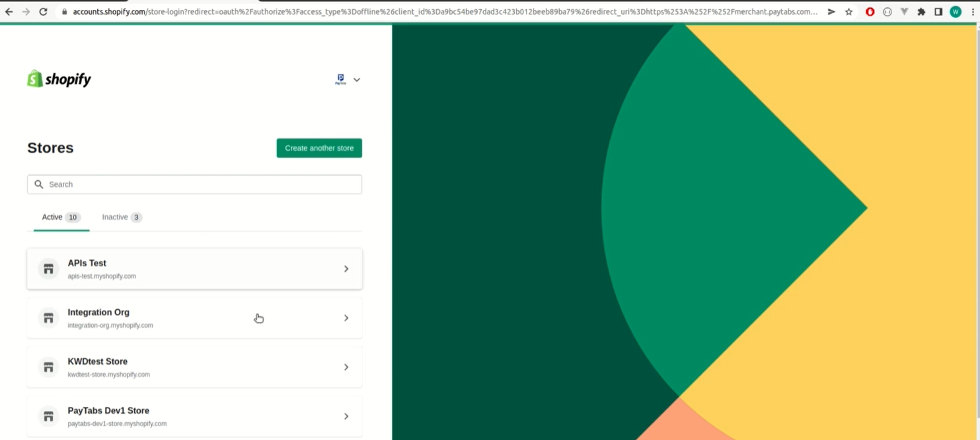This screenshot has width=980, height=440.
Task: Go forward in browser history
Action: (26, 12)
